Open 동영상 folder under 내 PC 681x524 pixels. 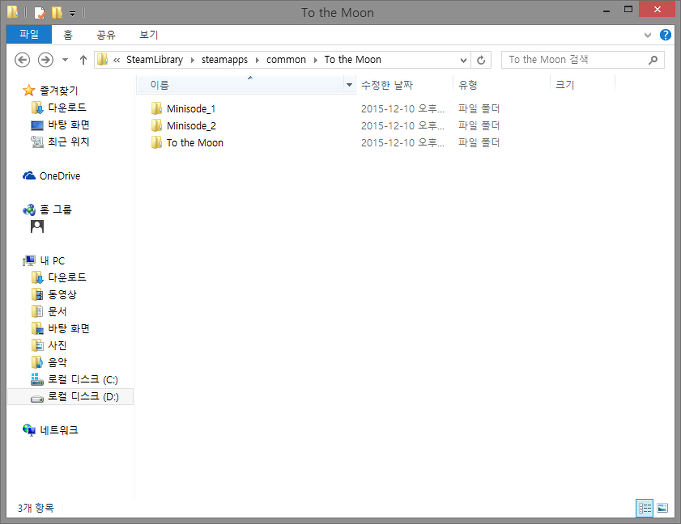pos(62,294)
